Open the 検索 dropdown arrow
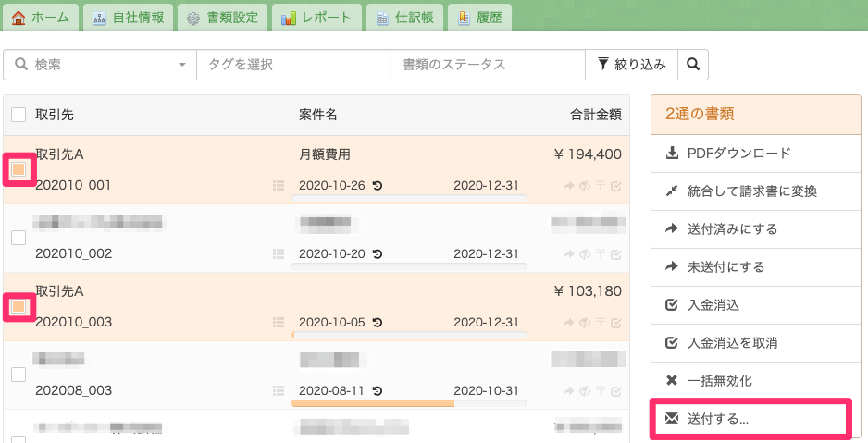This screenshot has width=868, height=443. [181, 66]
